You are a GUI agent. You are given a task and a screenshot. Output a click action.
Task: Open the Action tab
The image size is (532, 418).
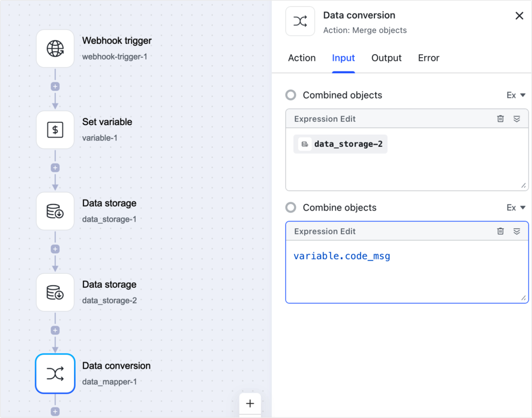302,58
